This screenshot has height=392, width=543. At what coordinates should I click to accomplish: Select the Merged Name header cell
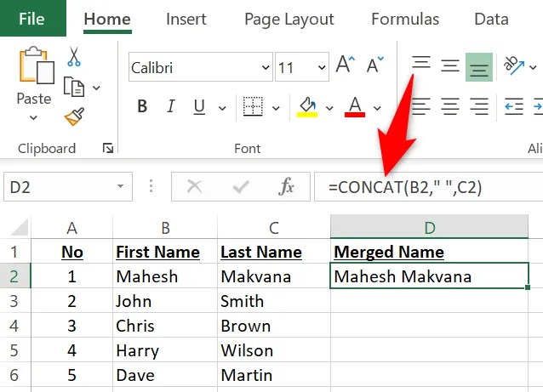tap(430, 252)
